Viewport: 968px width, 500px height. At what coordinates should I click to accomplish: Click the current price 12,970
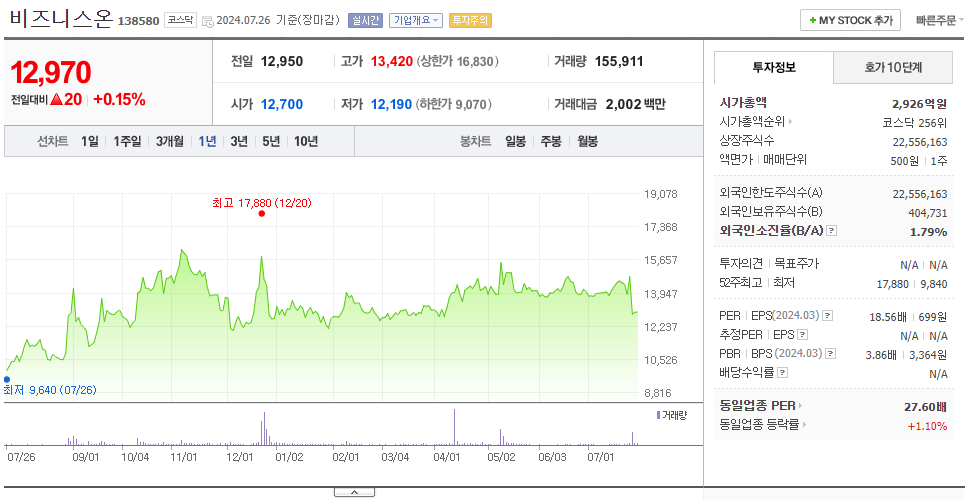point(51,73)
